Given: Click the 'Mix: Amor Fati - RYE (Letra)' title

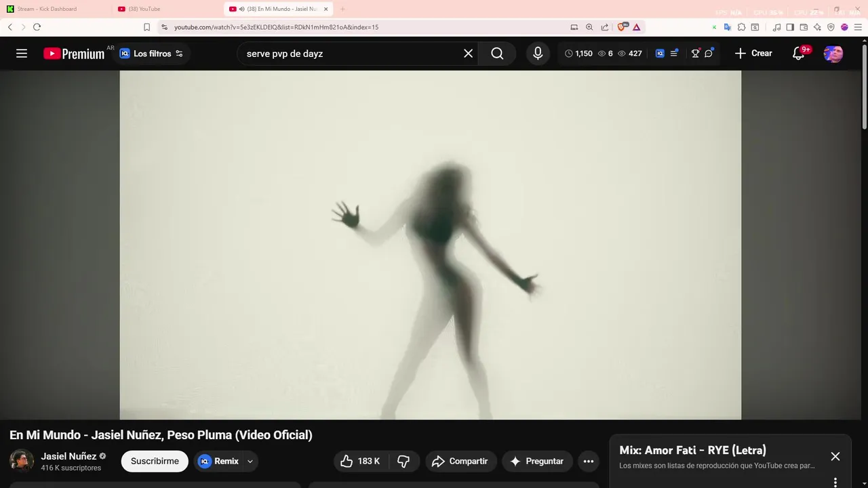Looking at the screenshot, I should [x=692, y=450].
